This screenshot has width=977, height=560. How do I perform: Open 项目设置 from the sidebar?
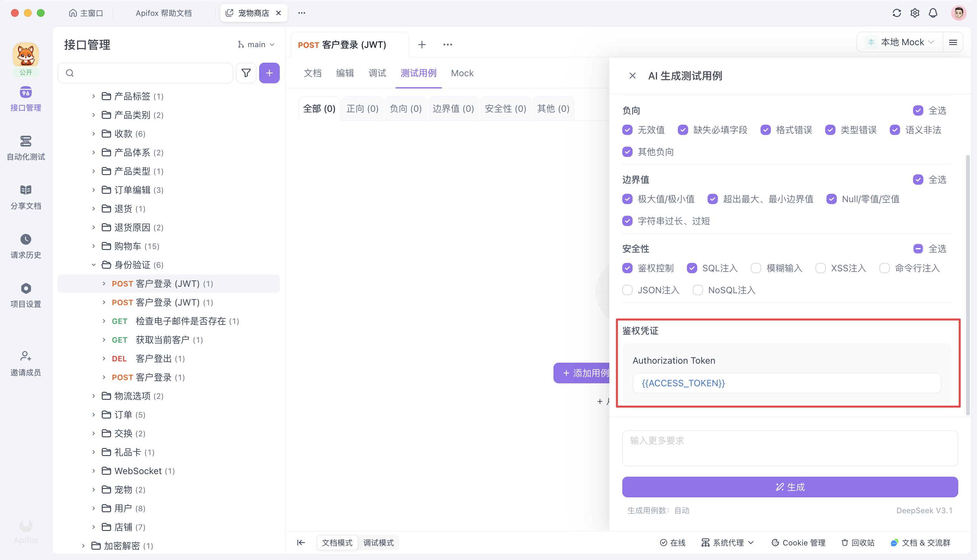point(26,295)
